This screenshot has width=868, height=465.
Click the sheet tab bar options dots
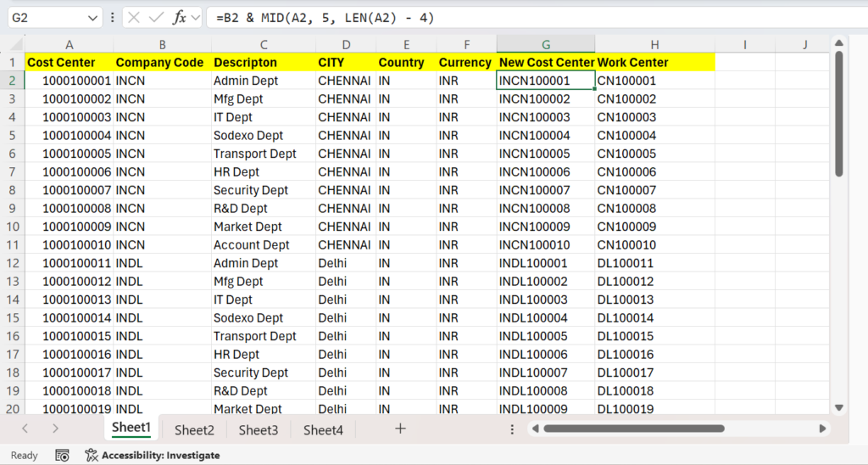coord(512,429)
